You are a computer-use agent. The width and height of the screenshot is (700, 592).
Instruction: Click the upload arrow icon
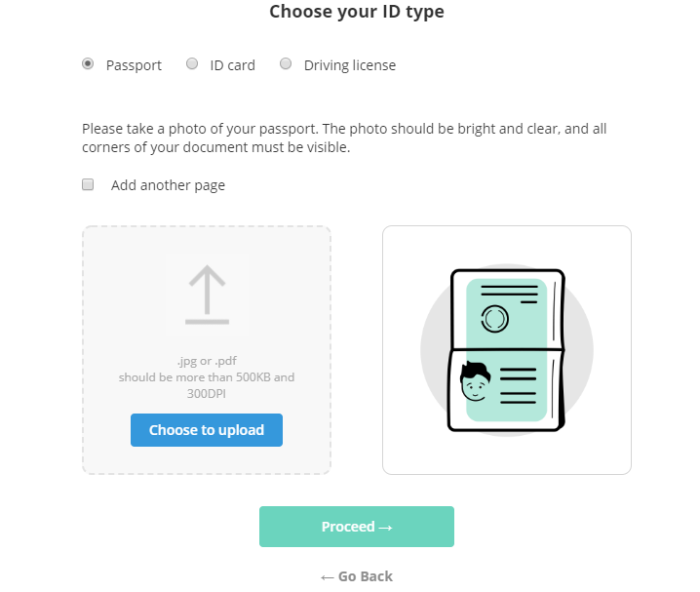207,295
